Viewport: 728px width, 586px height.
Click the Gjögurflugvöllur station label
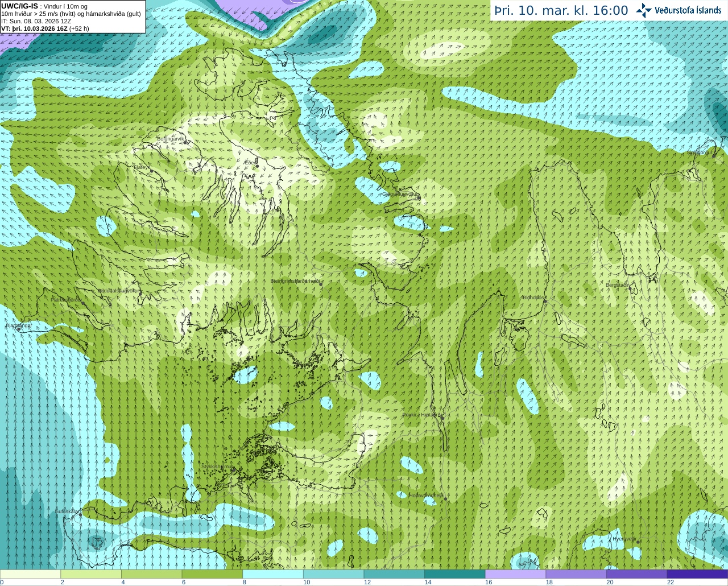(x=401, y=194)
